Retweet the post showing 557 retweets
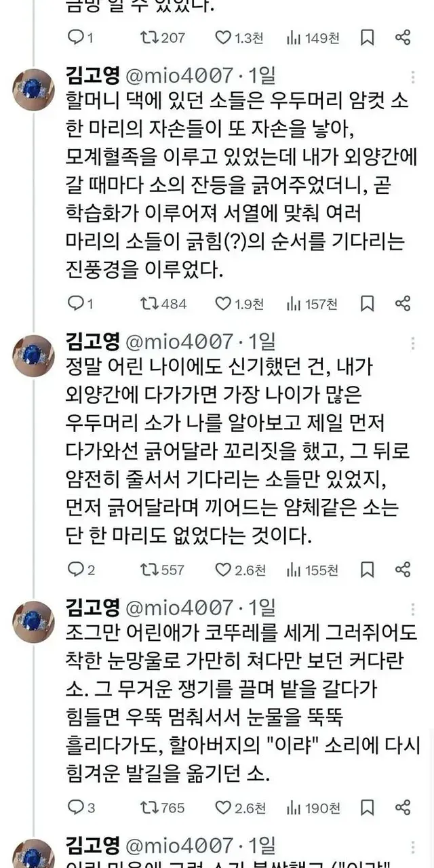Screen dimensions: 434x868 (147, 570)
